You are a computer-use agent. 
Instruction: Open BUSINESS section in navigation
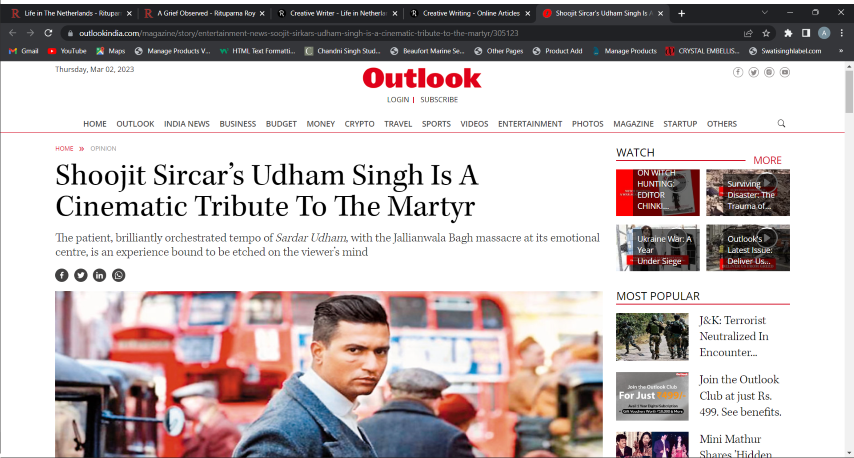tap(237, 124)
